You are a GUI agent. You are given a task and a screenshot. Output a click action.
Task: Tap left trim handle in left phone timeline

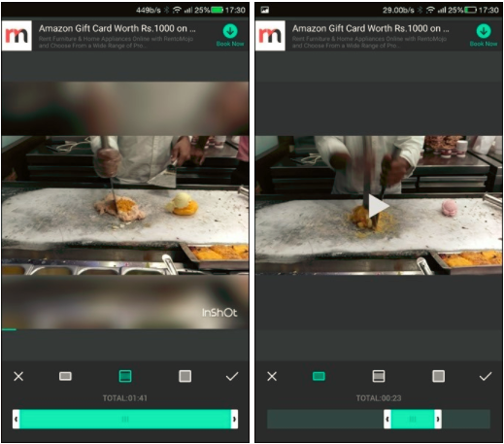point(17,419)
